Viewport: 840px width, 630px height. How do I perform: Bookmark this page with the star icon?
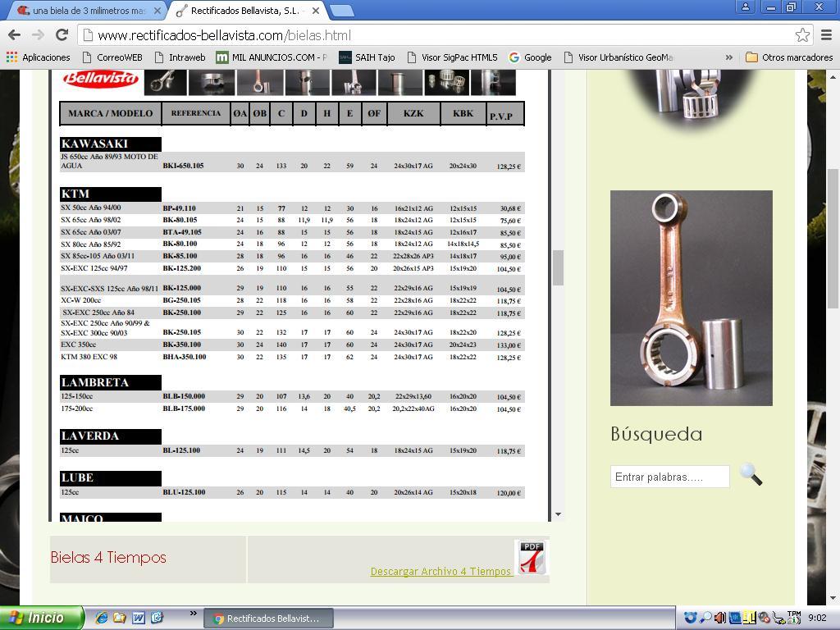[x=802, y=35]
